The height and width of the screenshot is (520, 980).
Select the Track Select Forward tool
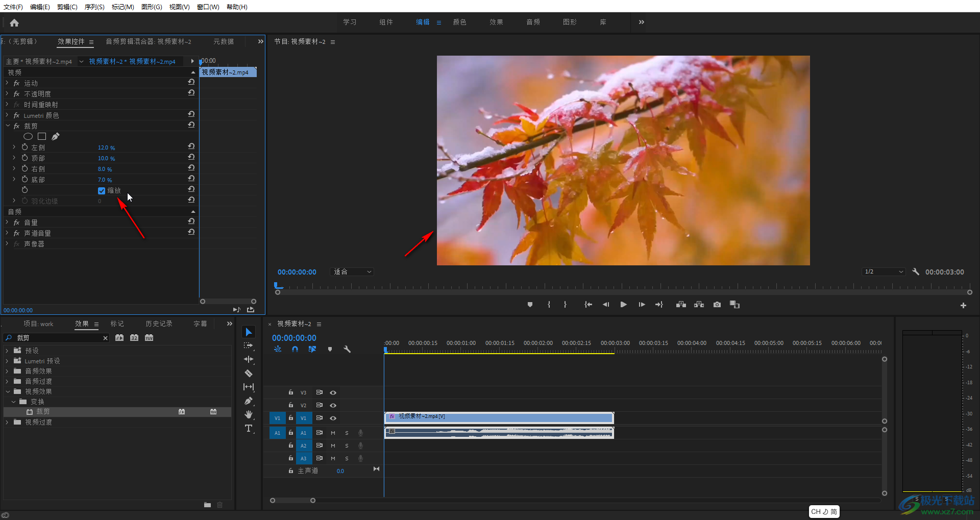click(249, 345)
